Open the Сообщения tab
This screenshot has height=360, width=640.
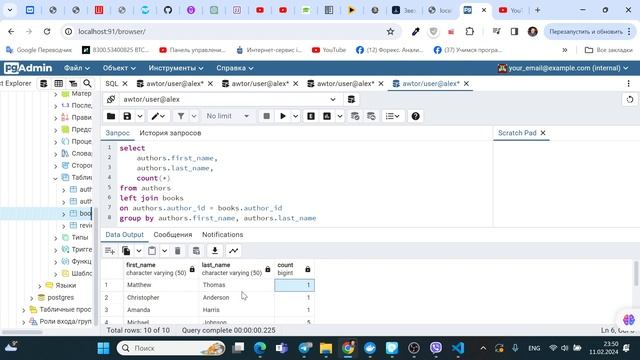[x=173, y=235]
